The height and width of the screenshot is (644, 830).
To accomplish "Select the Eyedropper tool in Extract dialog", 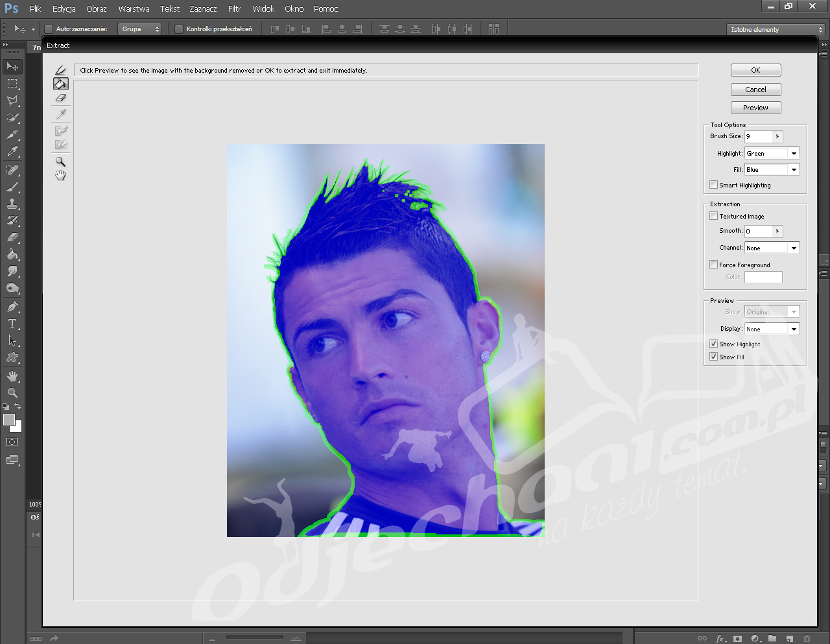I will (x=60, y=114).
